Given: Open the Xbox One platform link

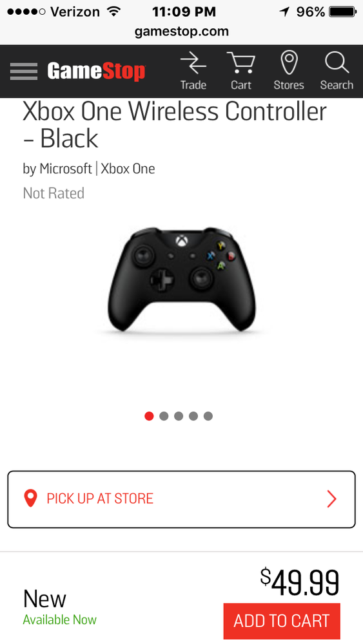Looking at the screenshot, I should pos(128,169).
